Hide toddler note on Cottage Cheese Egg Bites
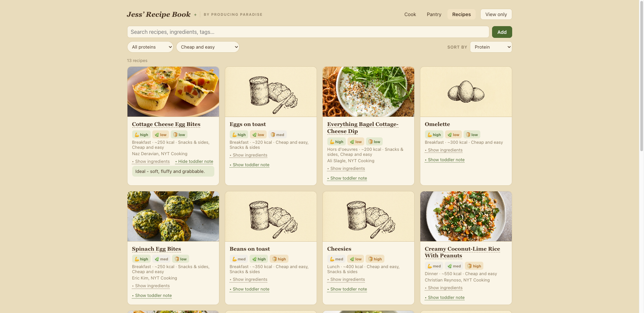The image size is (644, 313). point(194,162)
